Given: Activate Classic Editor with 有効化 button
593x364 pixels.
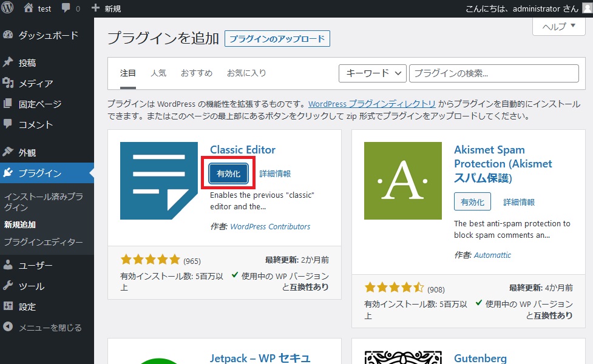Looking at the screenshot, I should coord(228,174).
